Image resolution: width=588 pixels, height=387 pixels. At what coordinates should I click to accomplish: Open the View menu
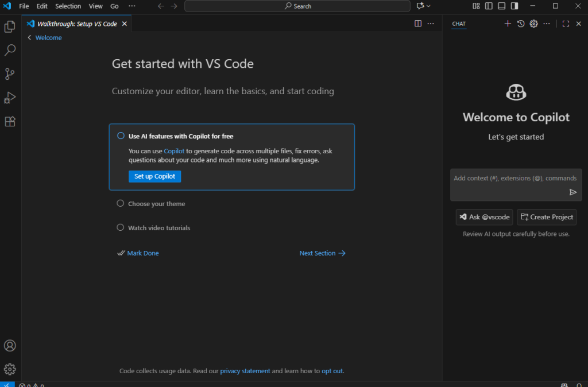pos(95,6)
